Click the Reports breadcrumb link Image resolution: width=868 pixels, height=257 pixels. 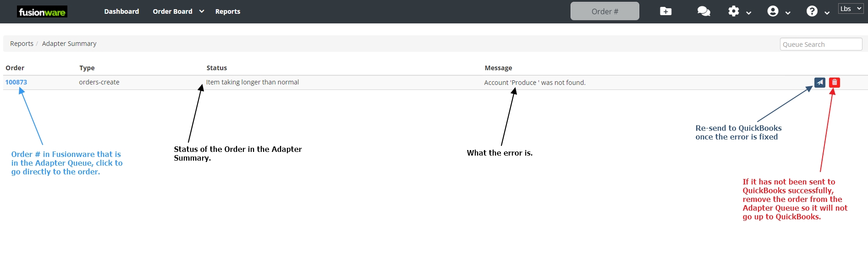22,44
